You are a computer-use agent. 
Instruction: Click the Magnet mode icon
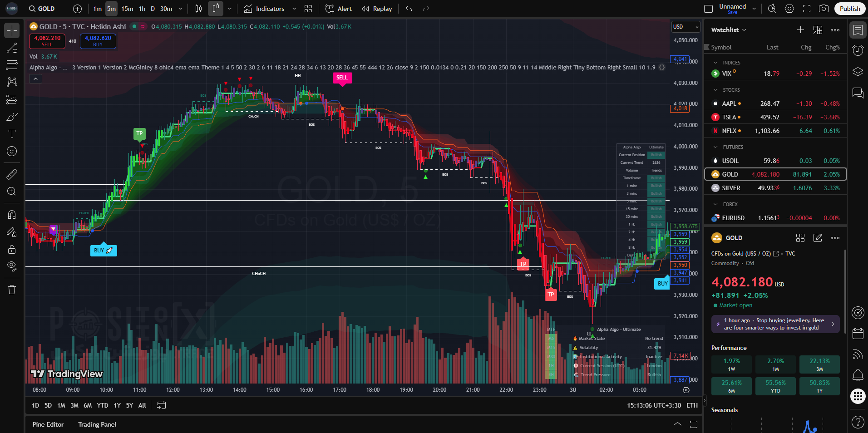[12, 215]
